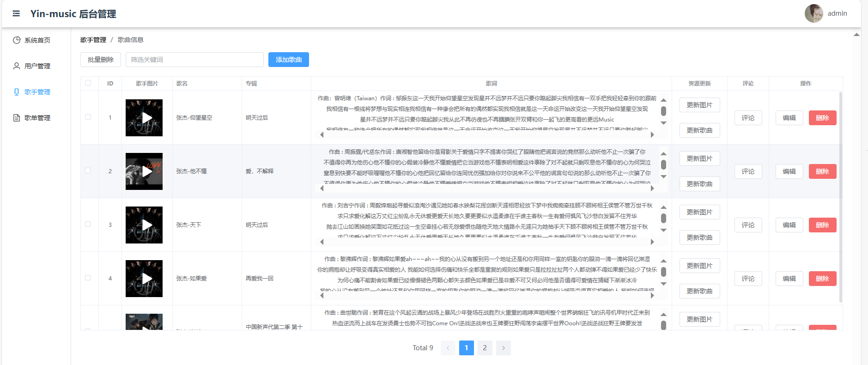Click 批量删除 batch delete button
Screen dimensions: 868x365
101,60
